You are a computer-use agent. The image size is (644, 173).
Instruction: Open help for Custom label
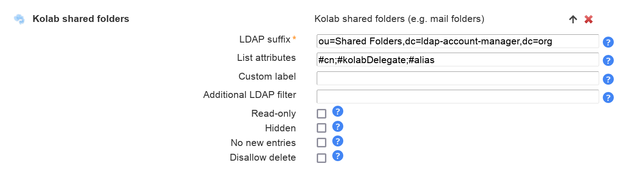[608, 79]
